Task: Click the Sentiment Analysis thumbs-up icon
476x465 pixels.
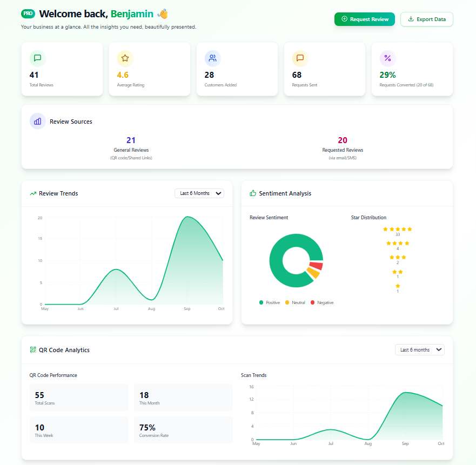Action: point(252,193)
